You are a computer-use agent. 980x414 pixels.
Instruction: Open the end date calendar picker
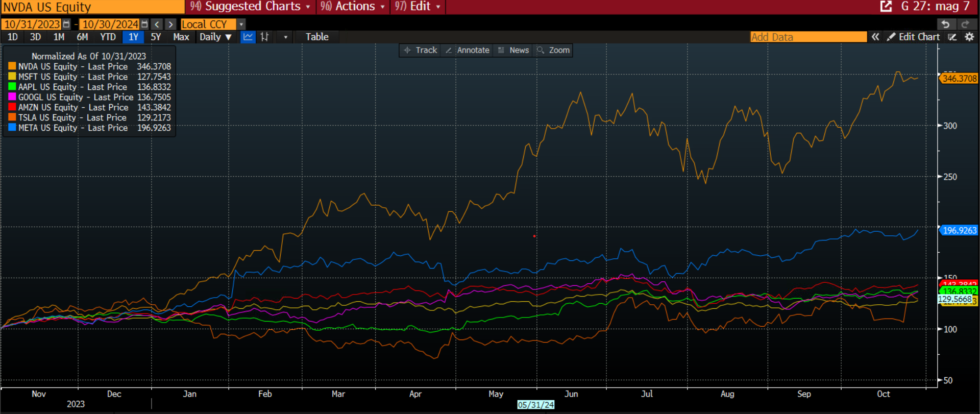144,24
